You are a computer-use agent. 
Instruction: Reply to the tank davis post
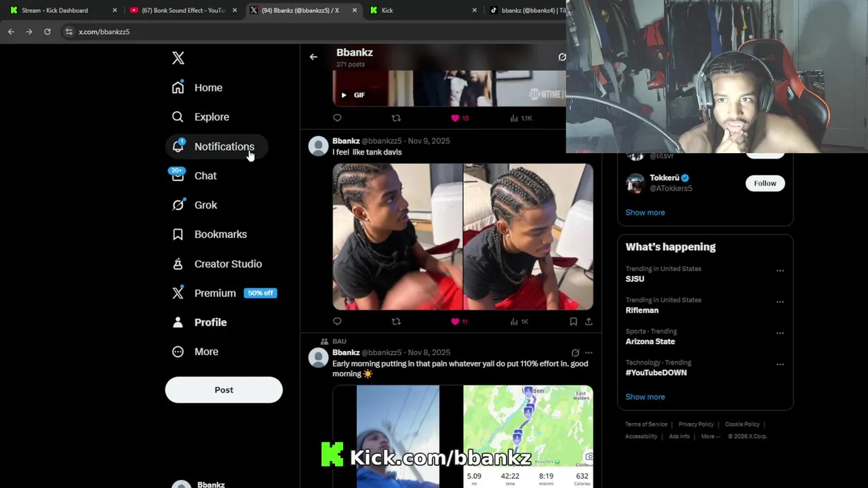point(337,321)
